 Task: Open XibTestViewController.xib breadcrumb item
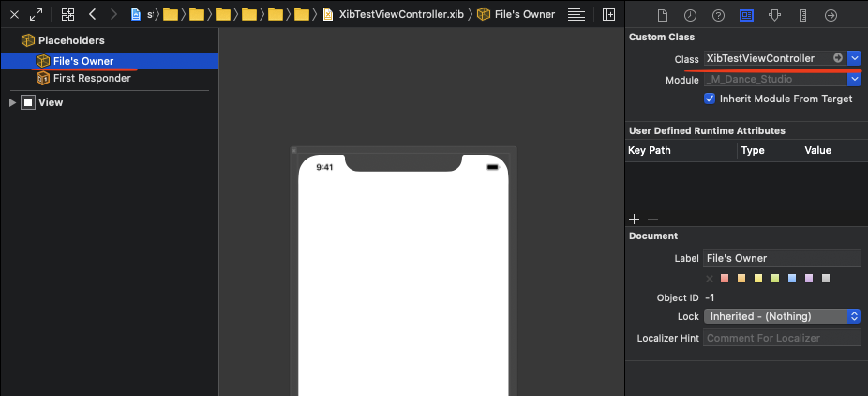(x=394, y=14)
